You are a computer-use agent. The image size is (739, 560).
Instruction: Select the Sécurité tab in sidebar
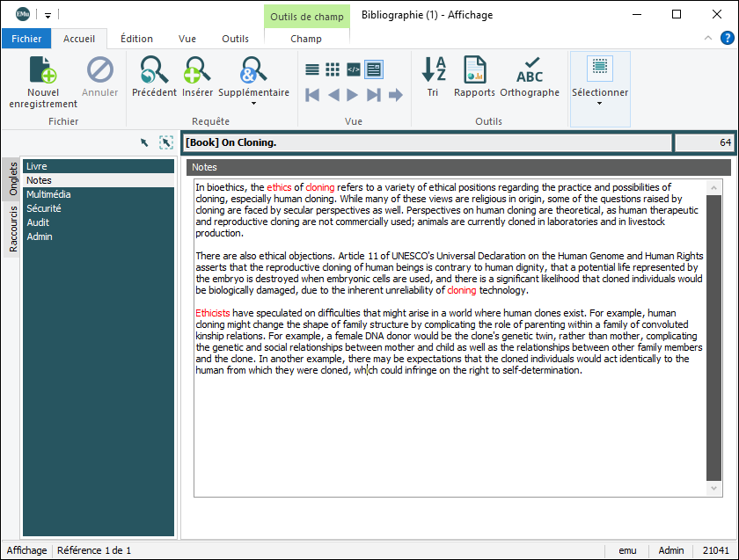coord(44,208)
